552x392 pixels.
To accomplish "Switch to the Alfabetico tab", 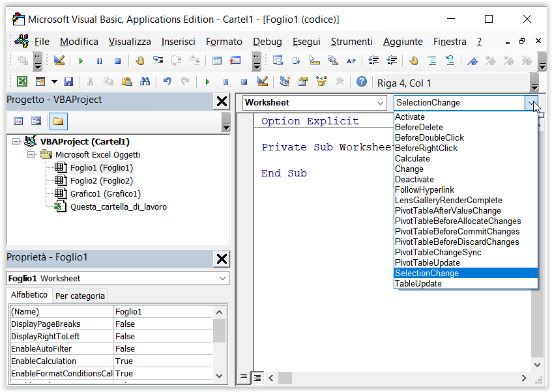I will pyautogui.click(x=29, y=295).
